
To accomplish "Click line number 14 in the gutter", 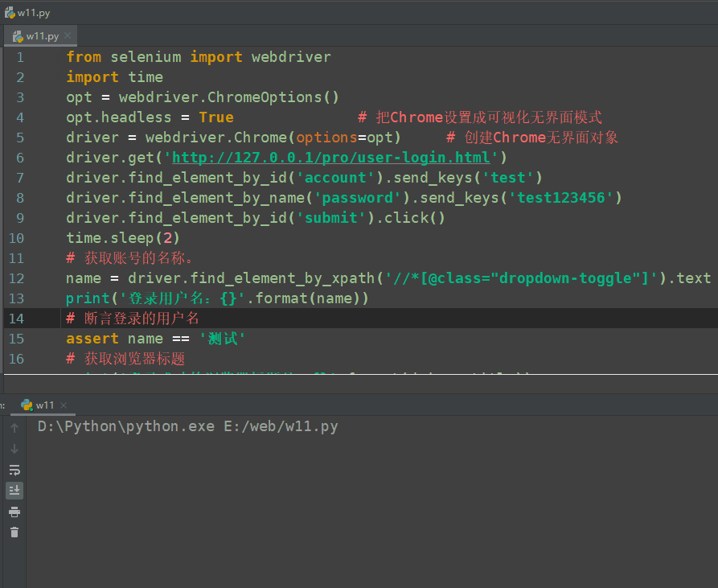I will click(x=16, y=319).
